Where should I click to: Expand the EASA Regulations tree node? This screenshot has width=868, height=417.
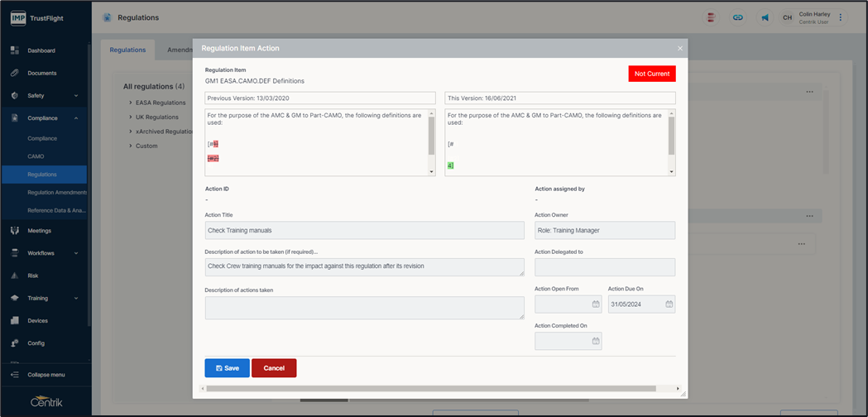click(131, 103)
